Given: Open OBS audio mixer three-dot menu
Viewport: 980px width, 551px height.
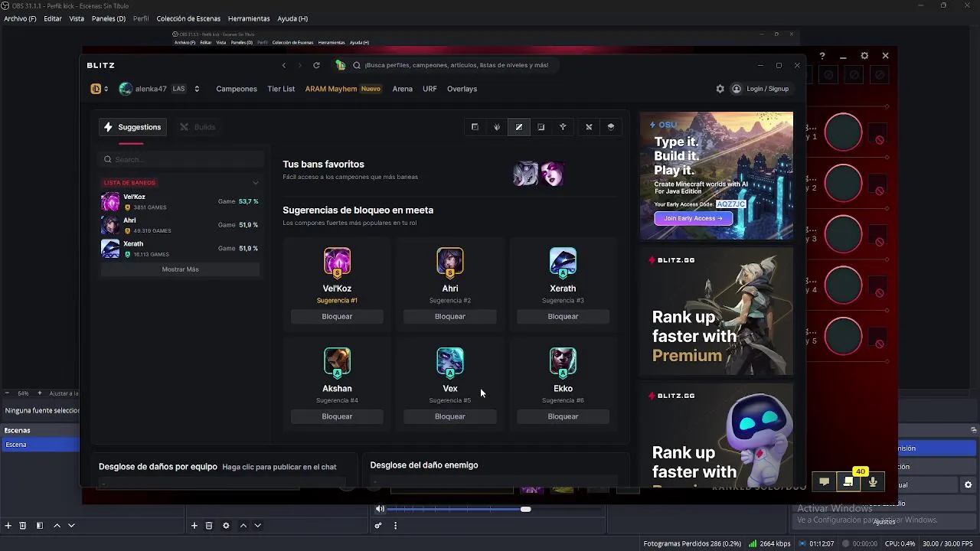Looking at the screenshot, I should [x=395, y=526].
